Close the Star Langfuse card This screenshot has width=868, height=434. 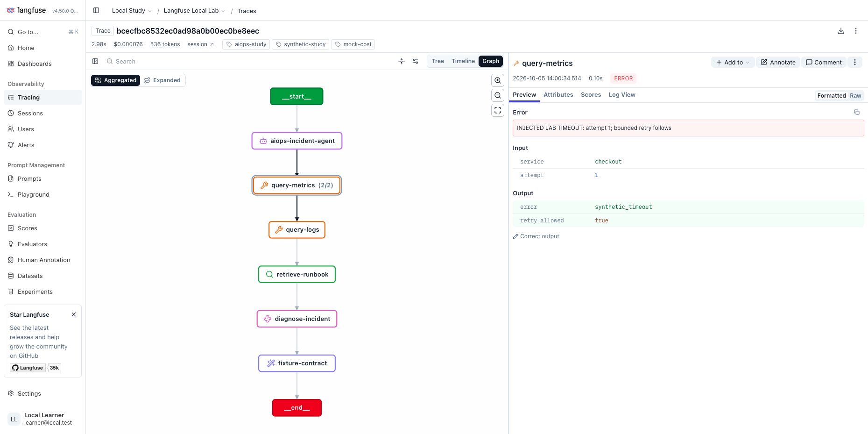[73, 314]
